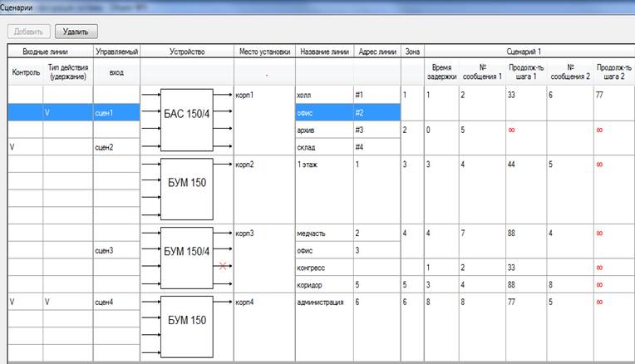Click the Зона column header

pyautogui.click(x=411, y=51)
